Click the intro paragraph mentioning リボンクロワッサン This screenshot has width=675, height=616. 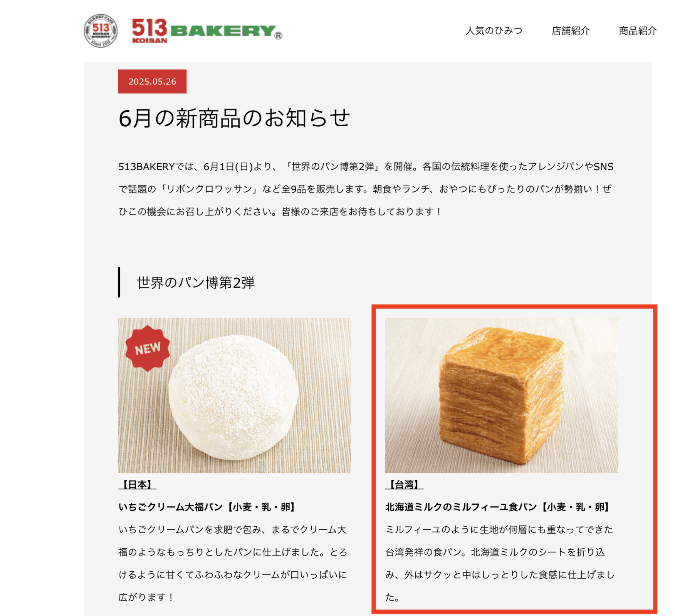366,189
